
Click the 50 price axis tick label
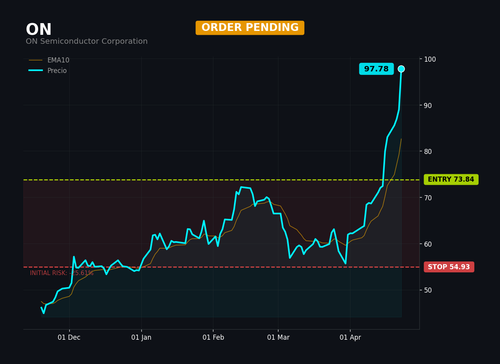coord(428,290)
